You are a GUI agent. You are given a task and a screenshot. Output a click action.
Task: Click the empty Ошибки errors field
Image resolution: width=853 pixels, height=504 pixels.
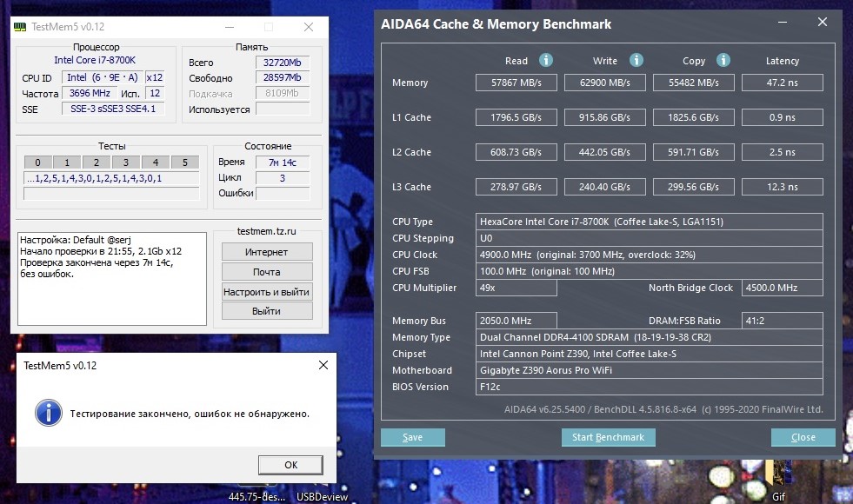pyautogui.click(x=283, y=193)
